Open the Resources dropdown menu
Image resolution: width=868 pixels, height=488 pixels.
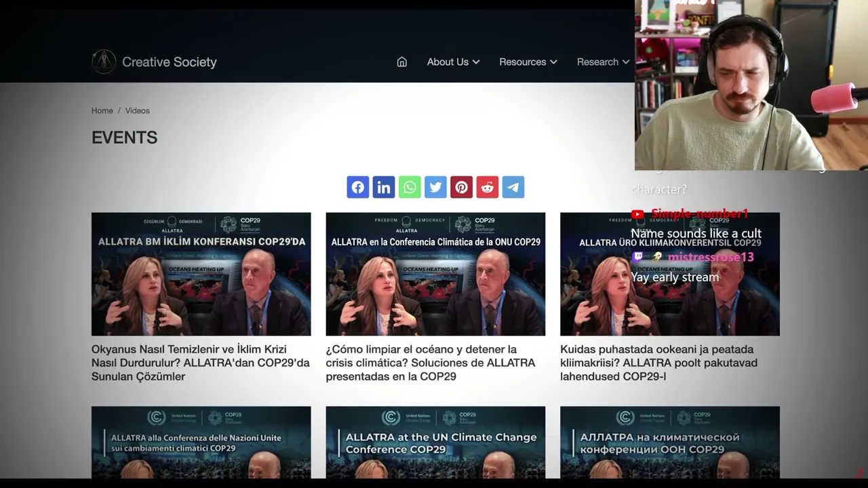point(528,62)
